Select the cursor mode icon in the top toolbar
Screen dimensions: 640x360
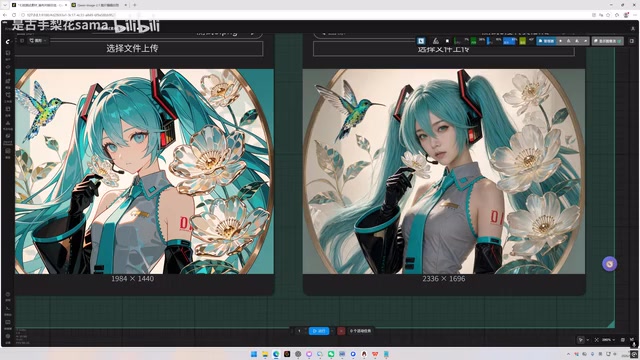[x=421, y=41]
